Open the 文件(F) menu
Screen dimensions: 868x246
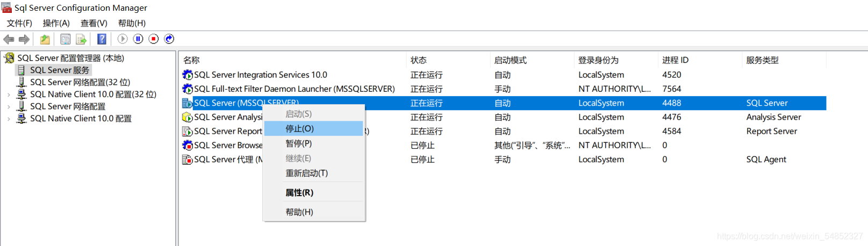tap(19, 23)
